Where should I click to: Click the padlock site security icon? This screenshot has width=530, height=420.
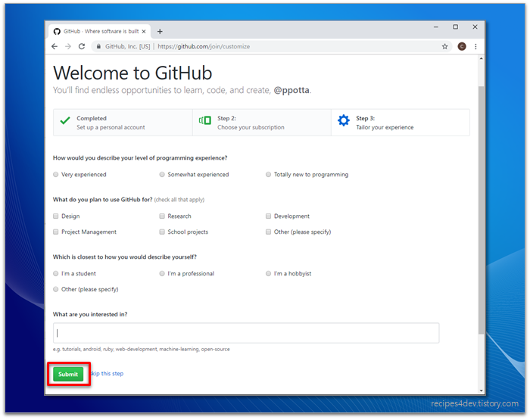pos(98,46)
